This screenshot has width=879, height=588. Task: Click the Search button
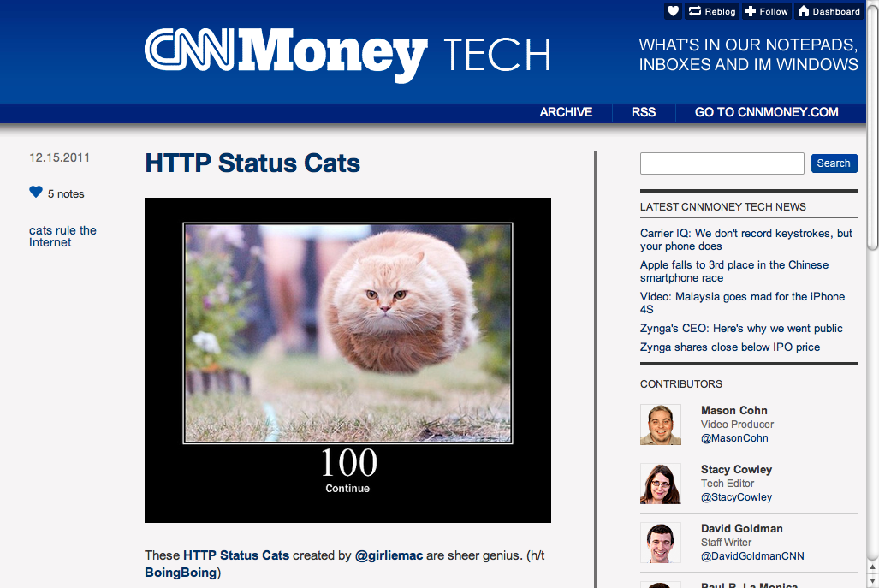pos(834,163)
